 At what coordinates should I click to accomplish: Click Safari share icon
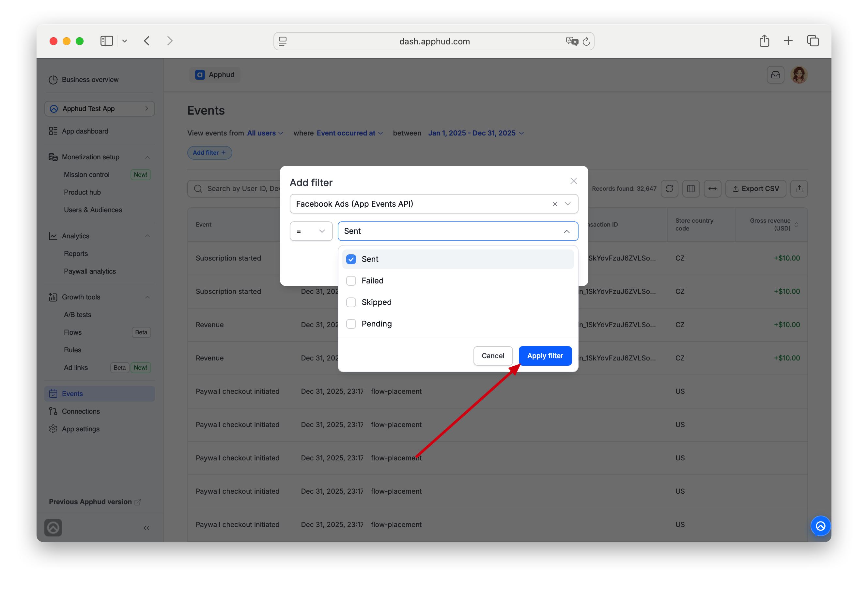click(764, 40)
